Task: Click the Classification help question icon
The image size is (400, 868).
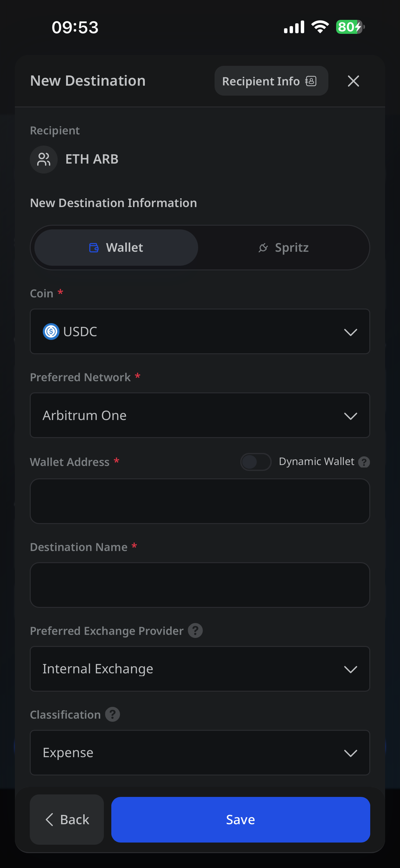Action: 113,714
